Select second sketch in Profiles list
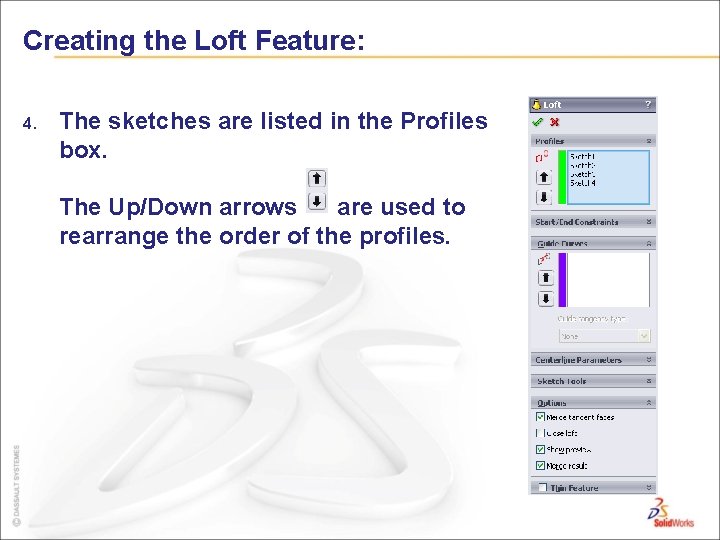720x540 pixels. point(583,165)
